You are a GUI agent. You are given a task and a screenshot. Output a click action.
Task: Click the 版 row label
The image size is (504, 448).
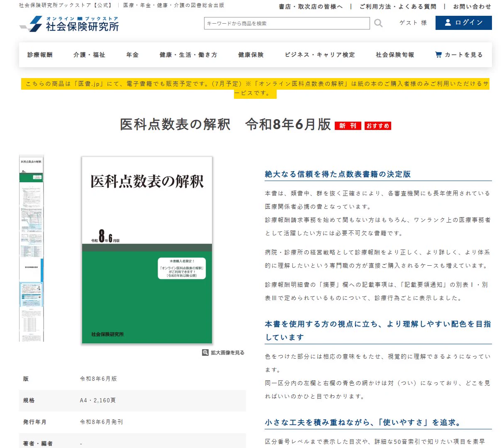pyautogui.click(x=26, y=379)
